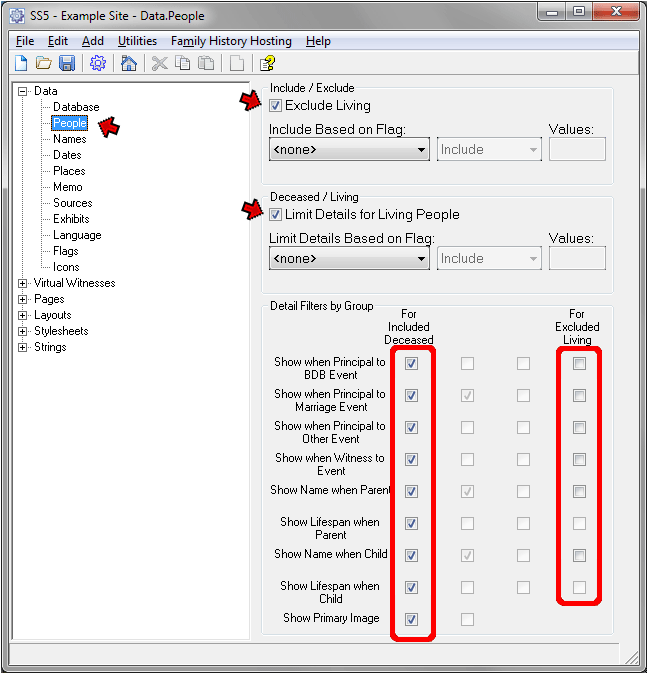Image resolution: width=649 pixels, height=674 pixels.
Task: Select the Sources item in the tree
Action: [x=73, y=203]
